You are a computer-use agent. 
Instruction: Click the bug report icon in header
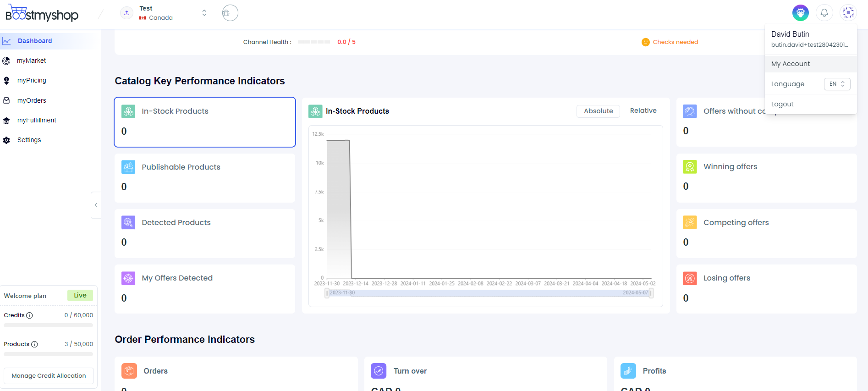[230, 13]
